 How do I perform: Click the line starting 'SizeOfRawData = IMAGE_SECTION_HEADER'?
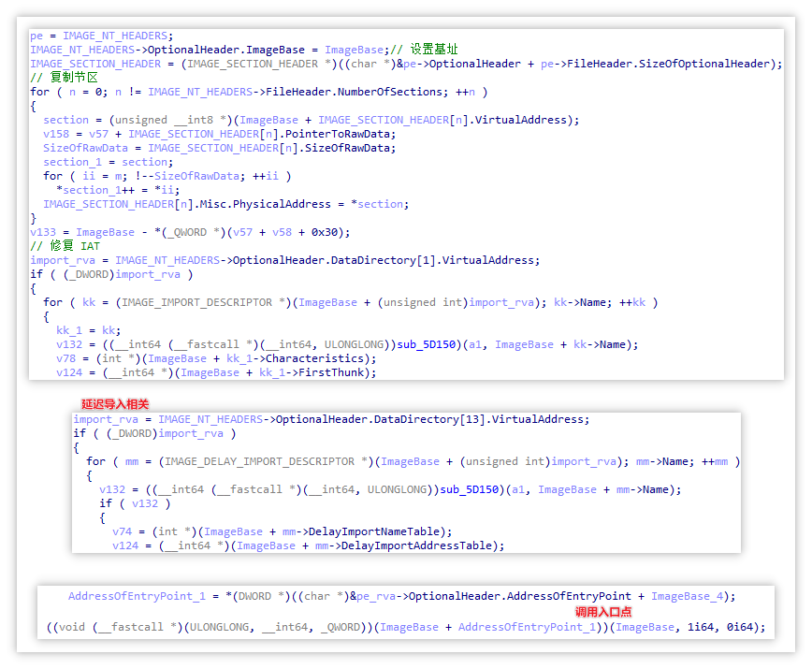coord(219,148)
